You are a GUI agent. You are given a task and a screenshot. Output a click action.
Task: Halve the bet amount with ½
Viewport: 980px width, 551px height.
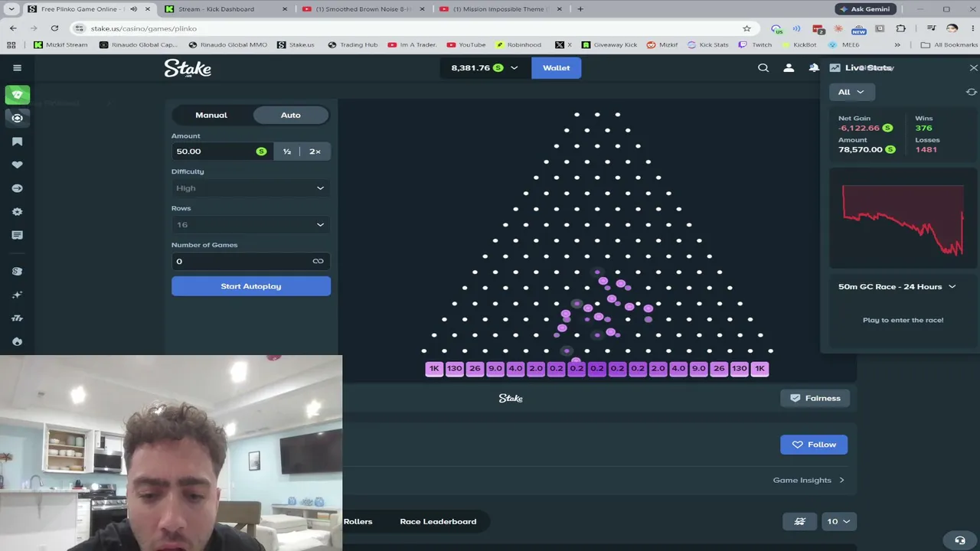tap(287, 152)
